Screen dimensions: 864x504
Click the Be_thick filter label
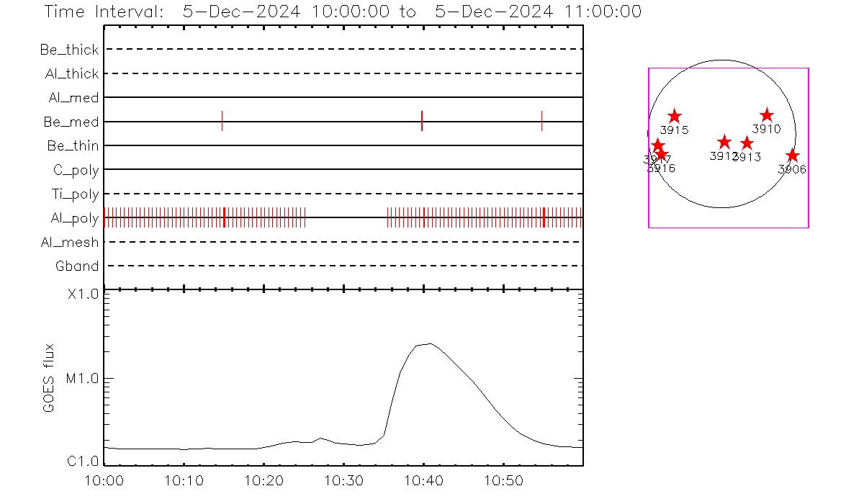tap(70, 50)
